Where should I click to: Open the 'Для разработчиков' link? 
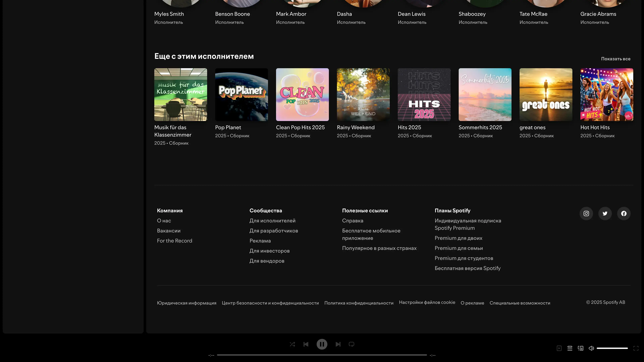[x=274, y=231]
